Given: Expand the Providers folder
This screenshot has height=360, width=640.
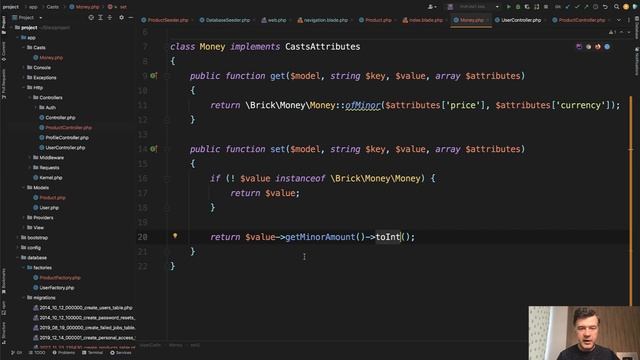Looking at the screenshot, I should [24, 218].
